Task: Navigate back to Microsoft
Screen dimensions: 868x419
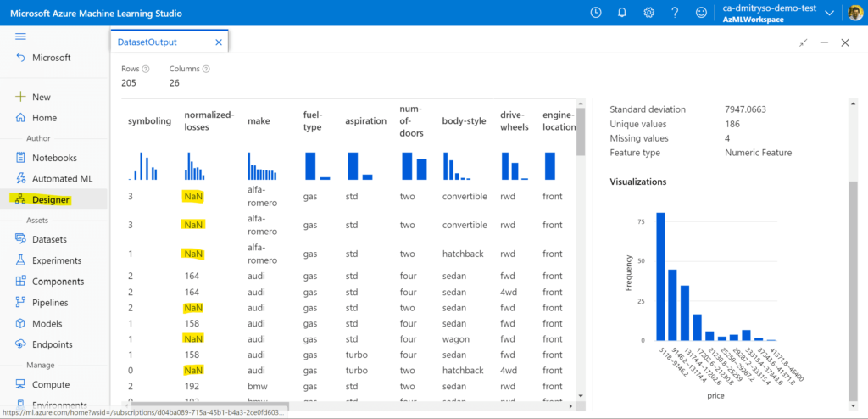Action: 51,58
